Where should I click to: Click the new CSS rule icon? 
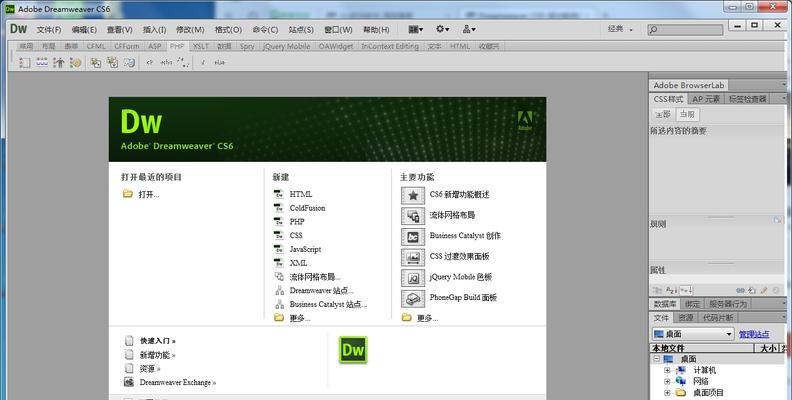coord(752,290)
